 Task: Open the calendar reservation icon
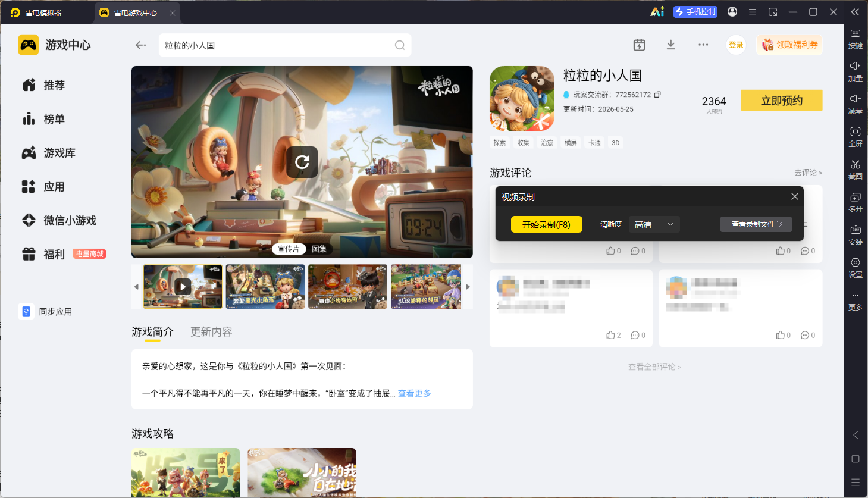click(640, 45)
